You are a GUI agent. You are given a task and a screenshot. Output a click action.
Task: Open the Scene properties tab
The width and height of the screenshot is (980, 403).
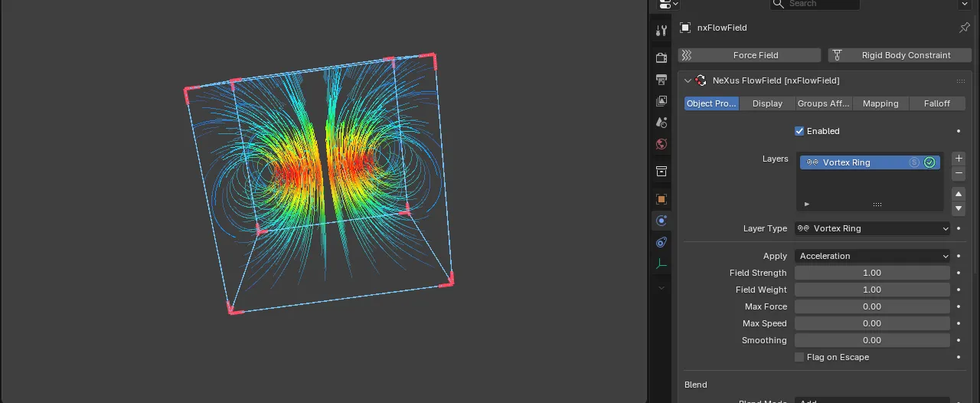[x=661, y=123]
